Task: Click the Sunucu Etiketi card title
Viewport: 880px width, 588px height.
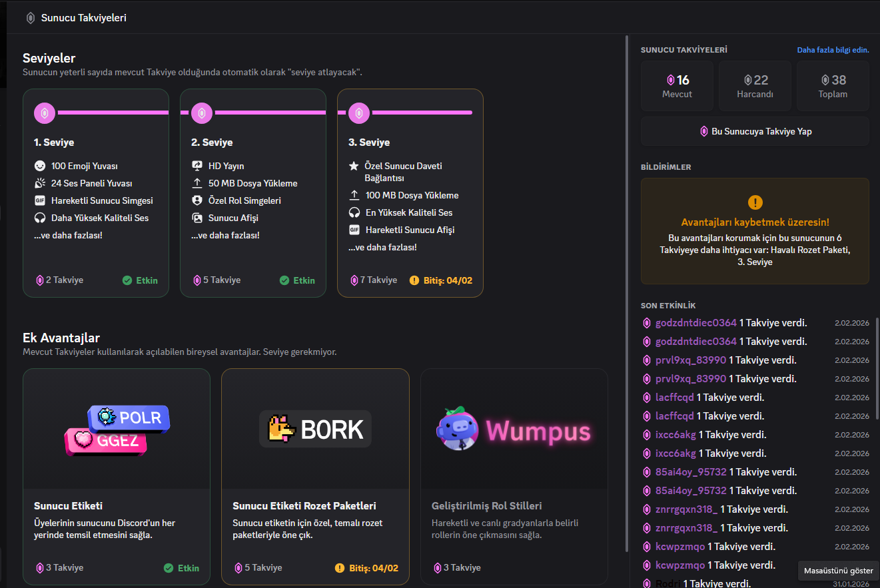Action: click(x=68, y=506)
